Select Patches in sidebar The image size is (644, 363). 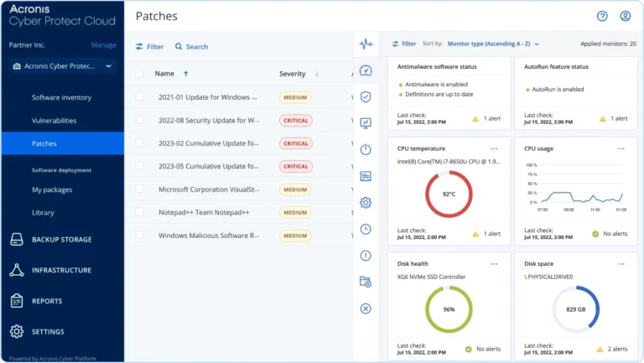(x=63, y=143)
